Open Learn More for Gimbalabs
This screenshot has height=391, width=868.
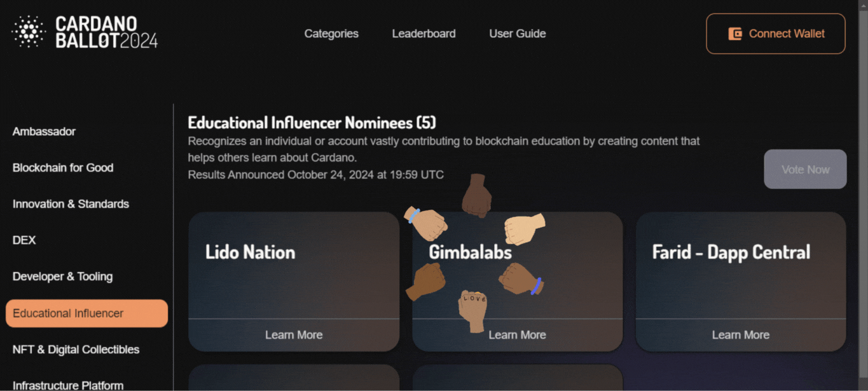click(517, 335)
